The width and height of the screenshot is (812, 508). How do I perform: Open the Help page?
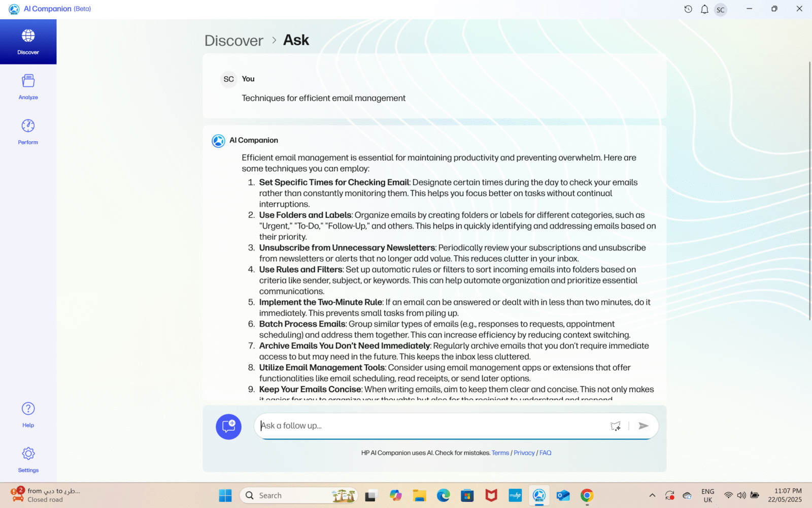pos(28,415)
